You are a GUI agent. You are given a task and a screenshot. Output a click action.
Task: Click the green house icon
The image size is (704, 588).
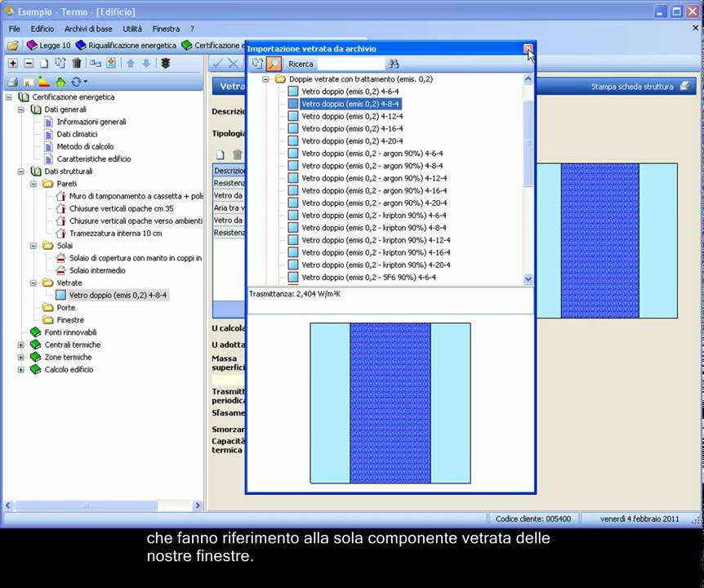point(60,82)
